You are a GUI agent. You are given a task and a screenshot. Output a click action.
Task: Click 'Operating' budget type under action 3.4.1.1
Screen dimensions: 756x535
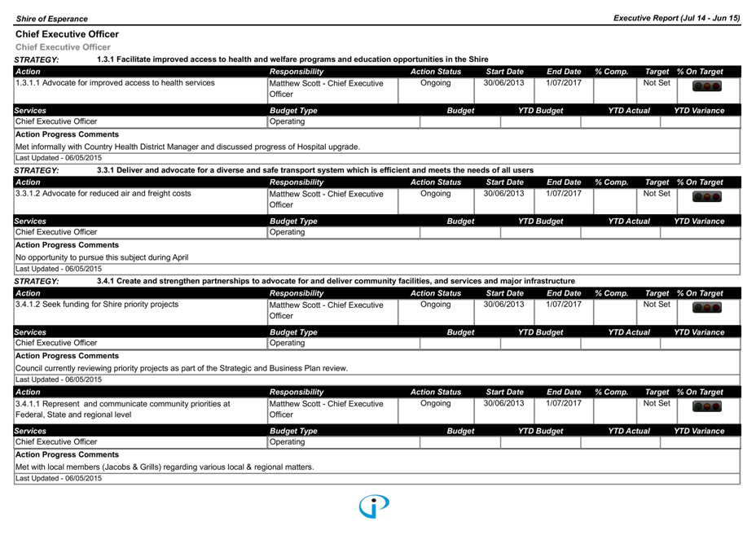pyautogui.click(x=287, y=441)
